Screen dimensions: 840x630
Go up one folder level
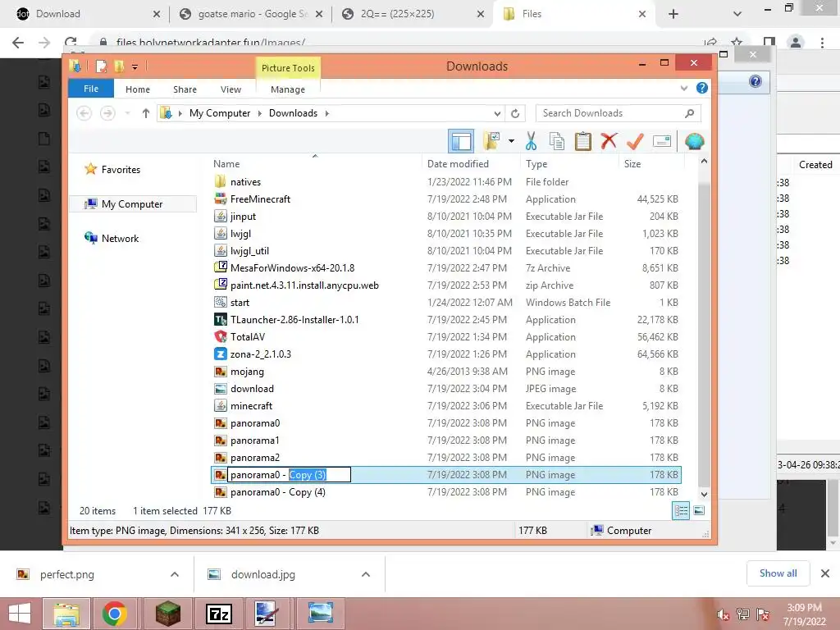pyautogui.click(x=146, y=113)
